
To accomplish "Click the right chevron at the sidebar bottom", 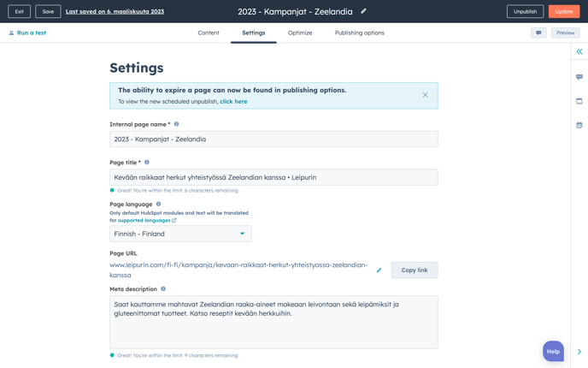I will click(x=579, y=352).
